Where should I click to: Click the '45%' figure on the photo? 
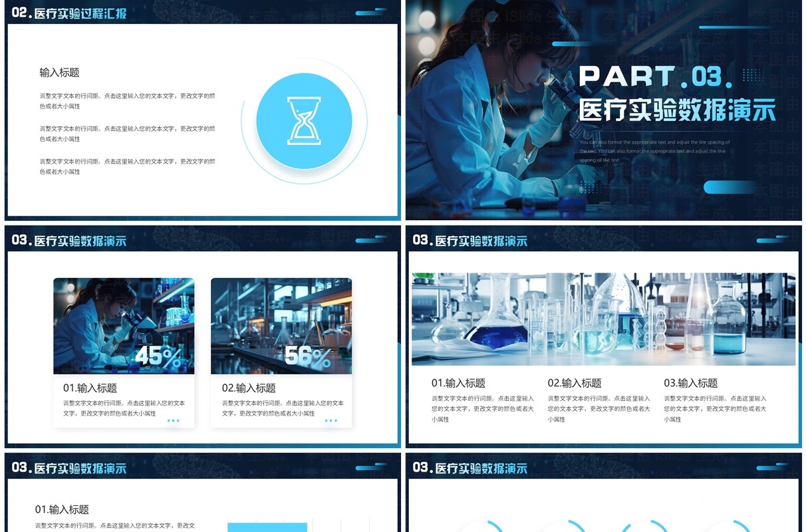[x=158, y=358]
